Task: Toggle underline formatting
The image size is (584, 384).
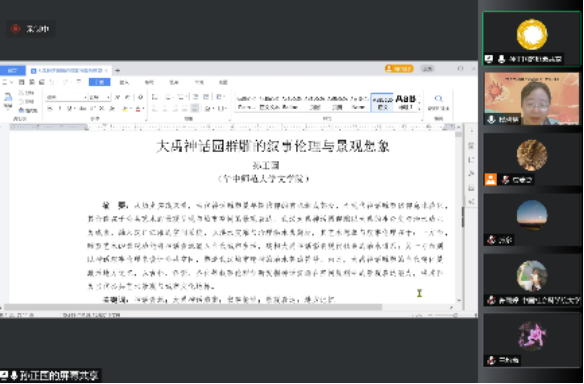Action: coord(70,109)
